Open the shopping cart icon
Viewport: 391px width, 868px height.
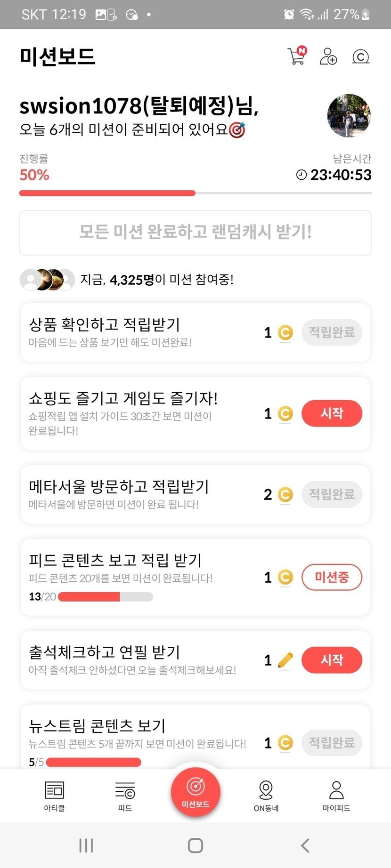(x=297, y=56)
